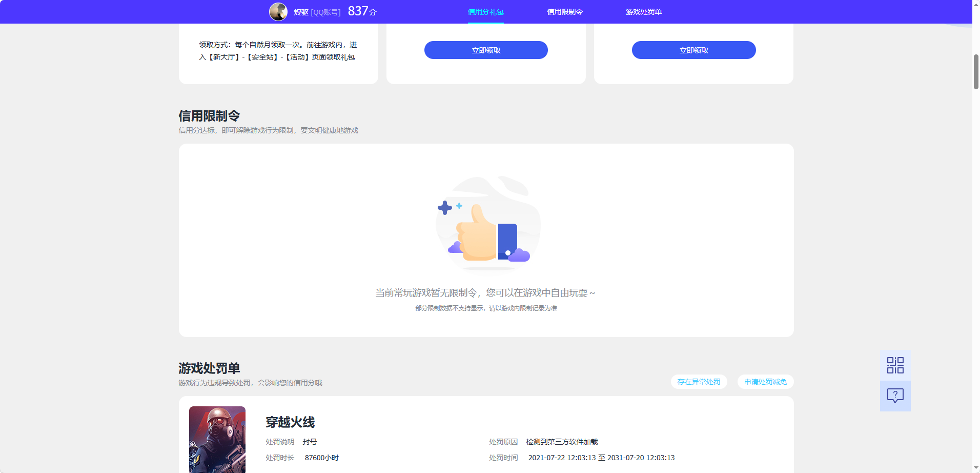
Task: Click 当前常玩游戏暂无限制令 message
Action: [x=485, y=293]
